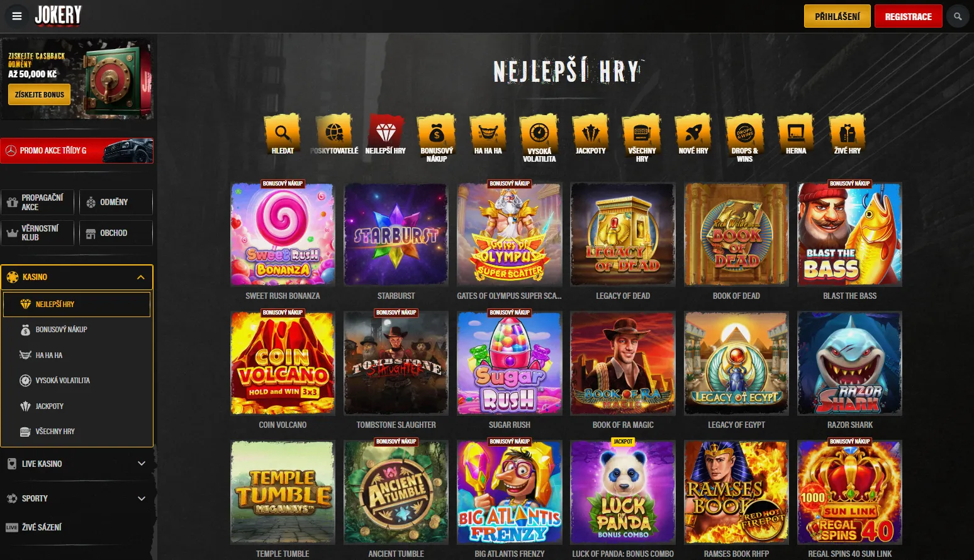
Task: Click the Registrace button
Action: tap(908, 16)
